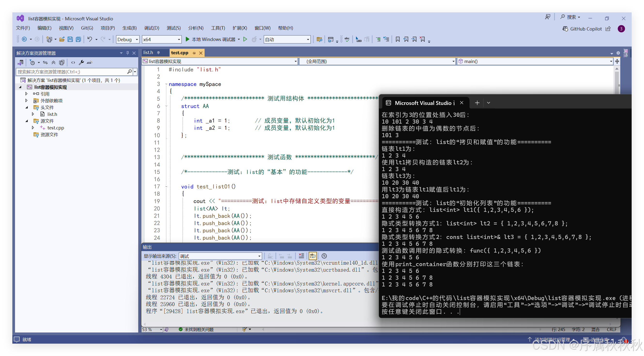644x356 pixels.
Task: Click Clear All Bookmarks icon with red X
Action: click(x=422, y=39)
